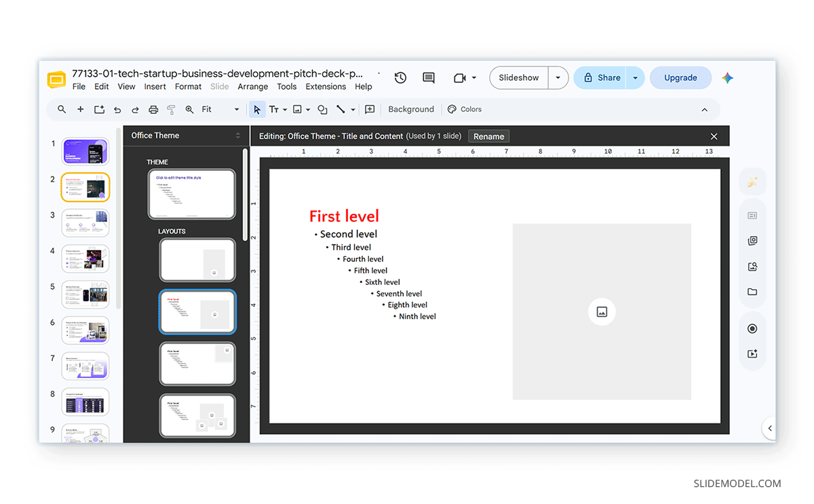The image size is (814, 504).
Task: Select the text box tool
Action: click(x=274, y=109)
